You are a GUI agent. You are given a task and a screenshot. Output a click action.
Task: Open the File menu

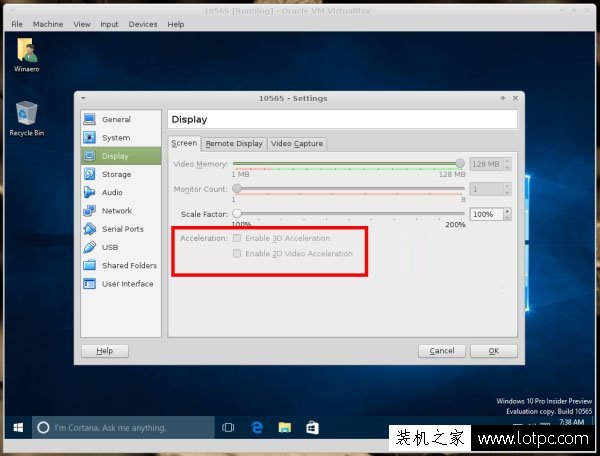(x=17, y=24)
